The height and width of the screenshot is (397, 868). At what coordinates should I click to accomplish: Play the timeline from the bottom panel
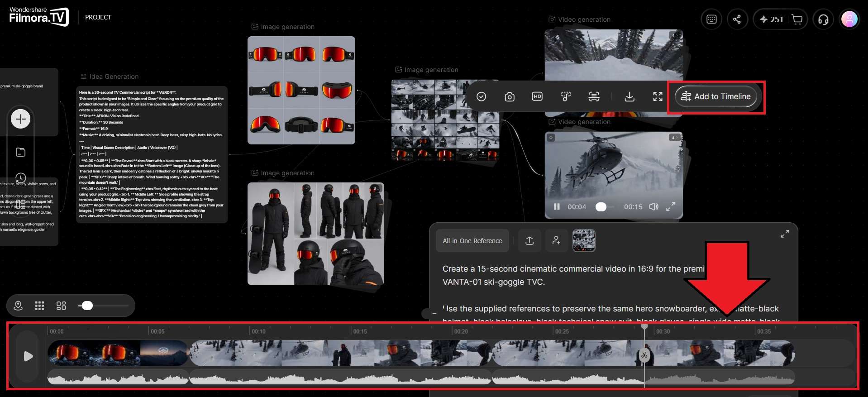pos(28,356)
